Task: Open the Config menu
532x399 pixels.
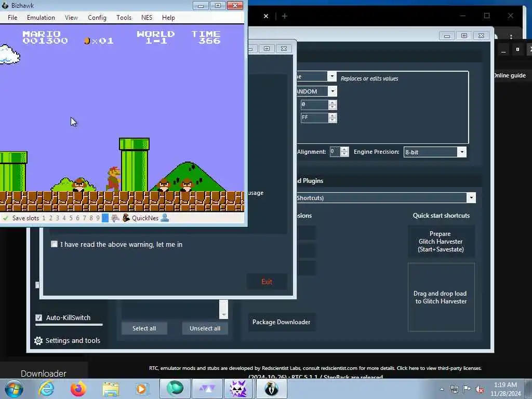Action: click(x=97, y=18)
